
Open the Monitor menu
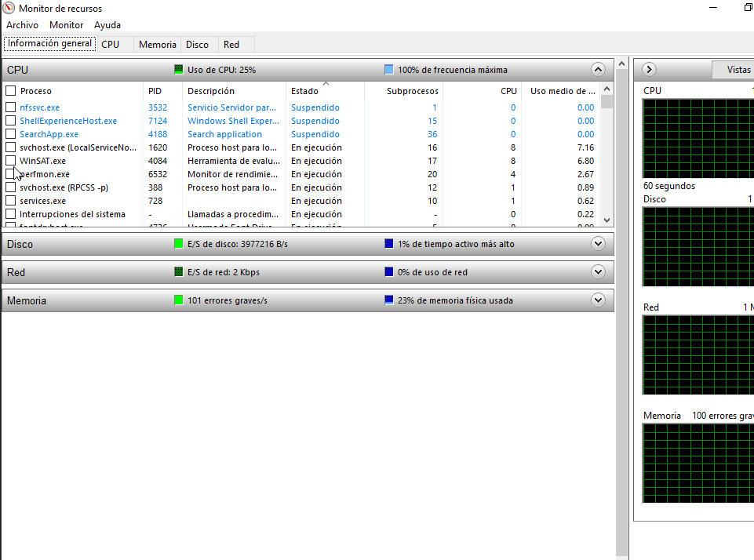pyautogui.click(x=66, y=25)
